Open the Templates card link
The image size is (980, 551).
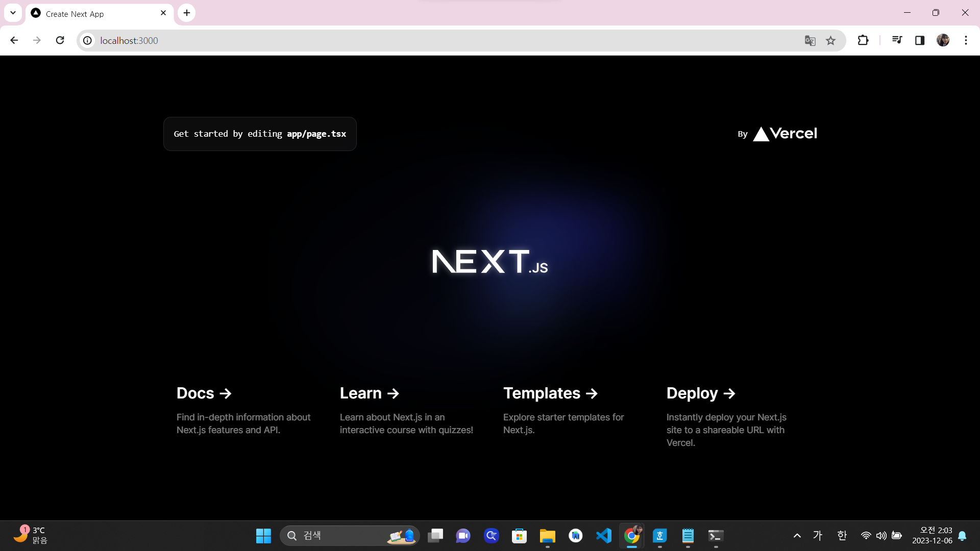572,411
